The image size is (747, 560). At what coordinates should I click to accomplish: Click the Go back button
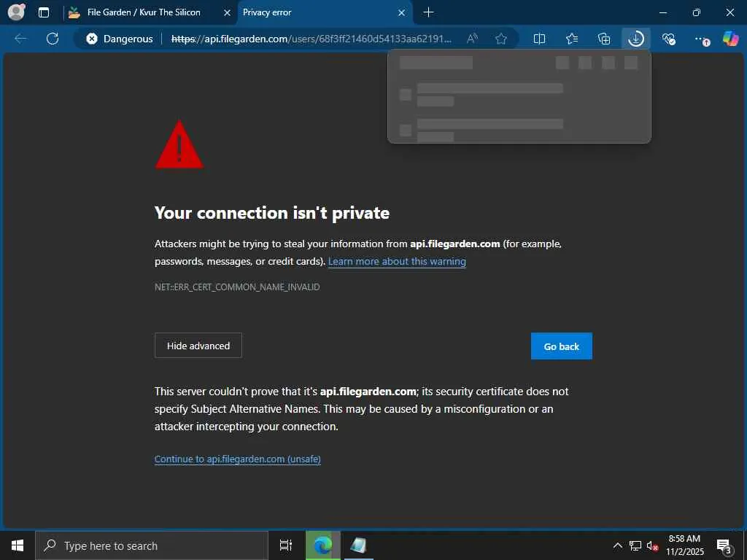pyautogui.click(x=562, y=346)
